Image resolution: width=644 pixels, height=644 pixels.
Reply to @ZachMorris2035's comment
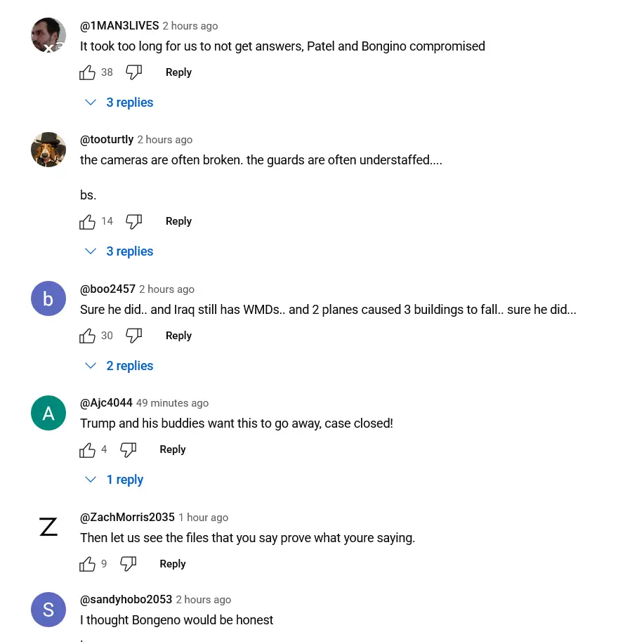[172, 564]
